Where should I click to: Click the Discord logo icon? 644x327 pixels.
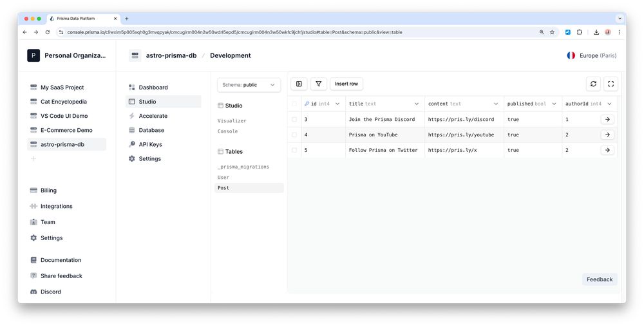pos(33,292)
